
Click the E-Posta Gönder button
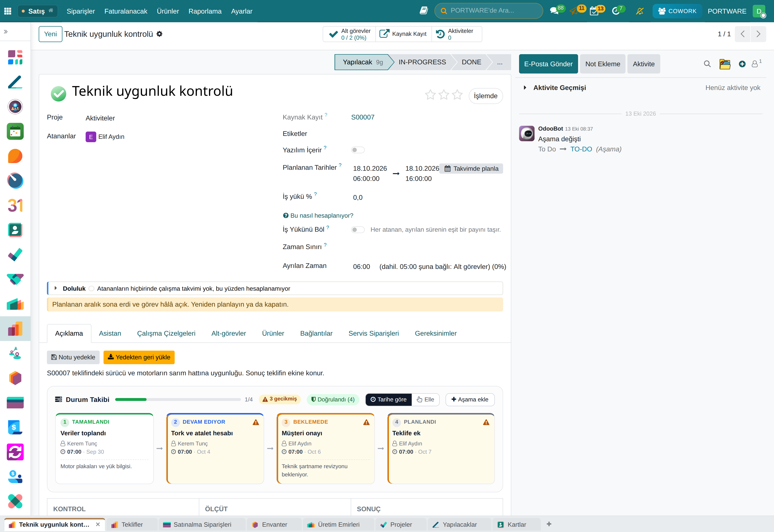(x=548, y=64)
